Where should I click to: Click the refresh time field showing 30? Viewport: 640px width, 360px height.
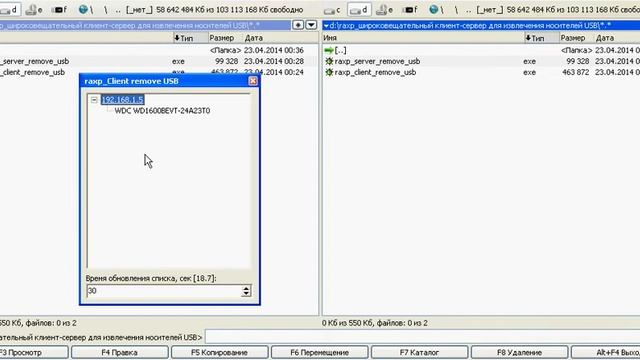164,291
